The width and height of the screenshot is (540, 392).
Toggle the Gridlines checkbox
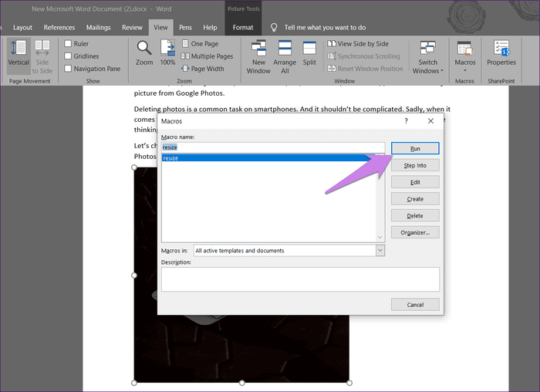click(x=69, y=56)
